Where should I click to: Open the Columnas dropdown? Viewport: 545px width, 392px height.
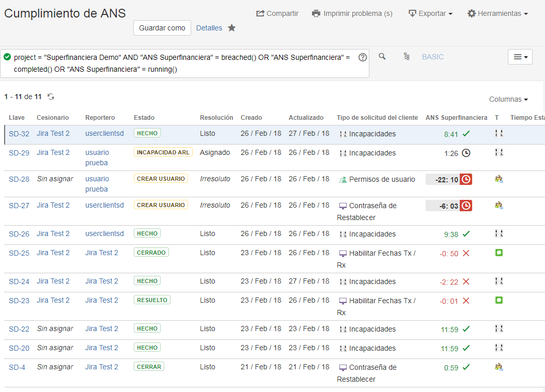[x=508, y=99]
